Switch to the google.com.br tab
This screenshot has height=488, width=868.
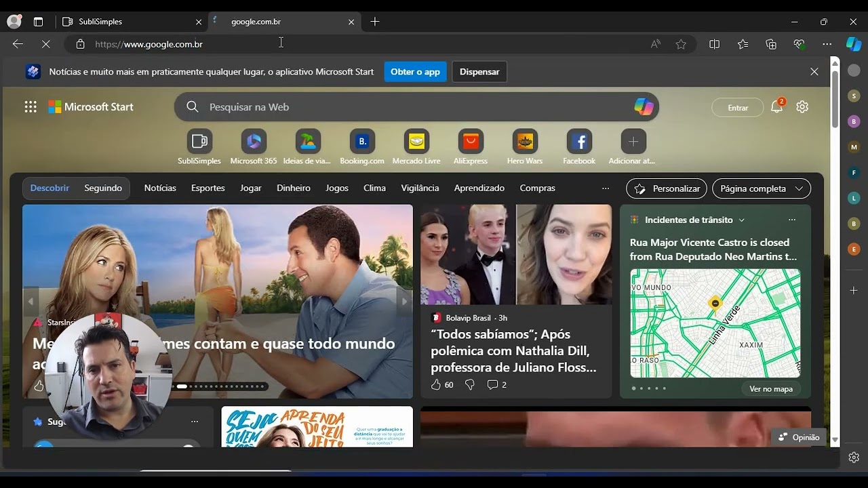pyautogui.click(x=285, y=22)
